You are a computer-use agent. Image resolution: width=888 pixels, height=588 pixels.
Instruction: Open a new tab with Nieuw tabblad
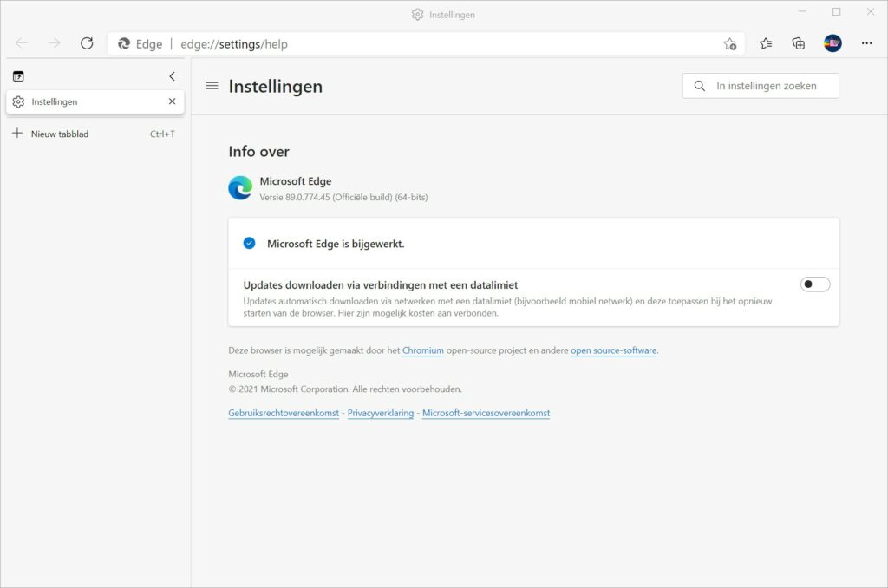tap(60, 134)
